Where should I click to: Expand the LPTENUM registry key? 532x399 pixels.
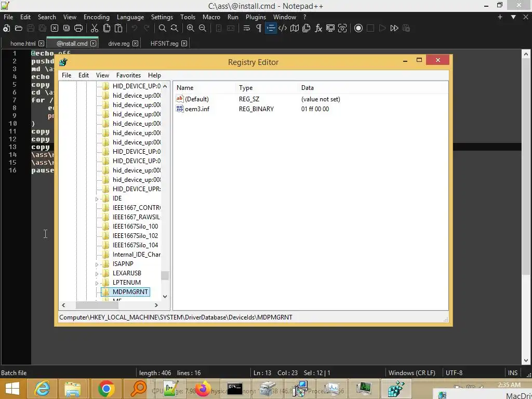97,283
